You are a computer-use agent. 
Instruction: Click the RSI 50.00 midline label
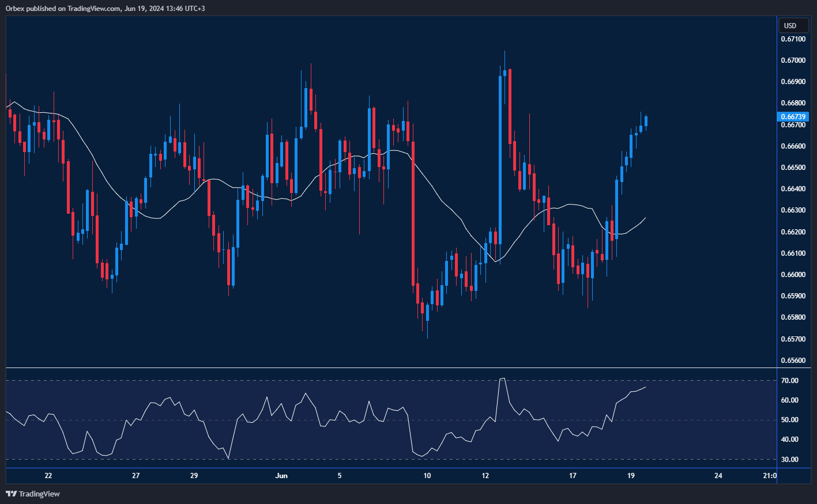coord(790,420)
